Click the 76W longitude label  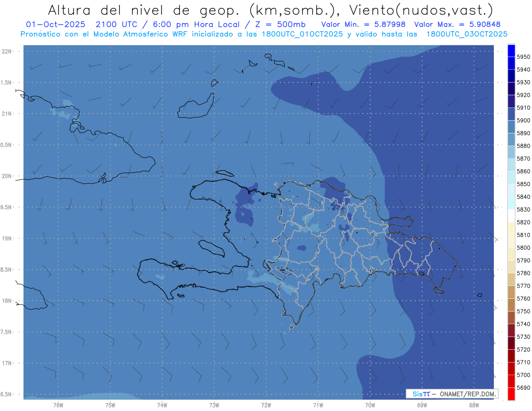tap(58, 405)
